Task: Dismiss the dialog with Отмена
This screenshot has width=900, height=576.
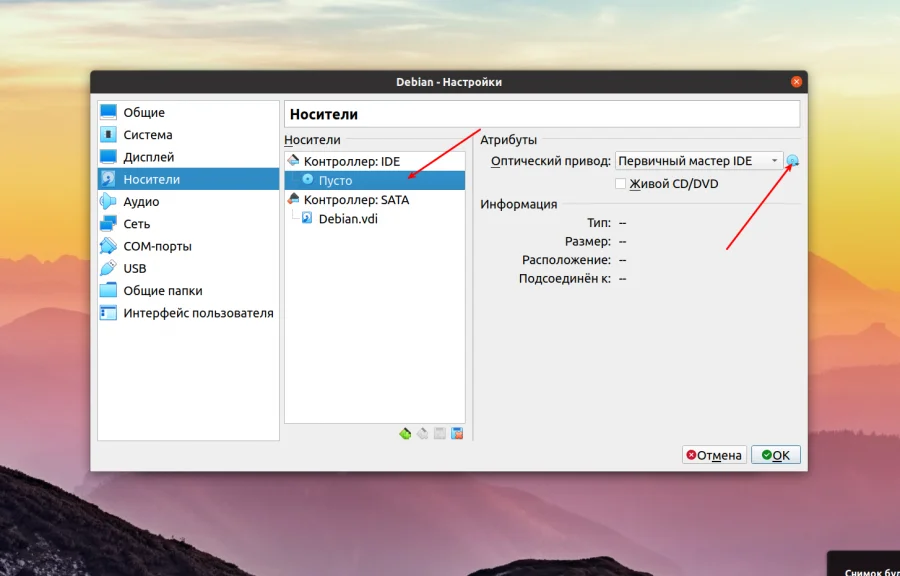Action: pyautogui.click(x=714, y=455)
